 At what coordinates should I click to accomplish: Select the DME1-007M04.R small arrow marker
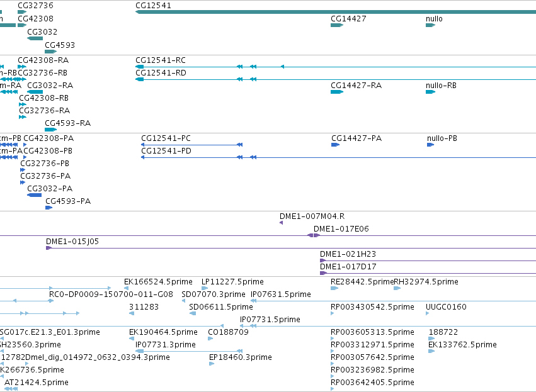tap(281, 223)
